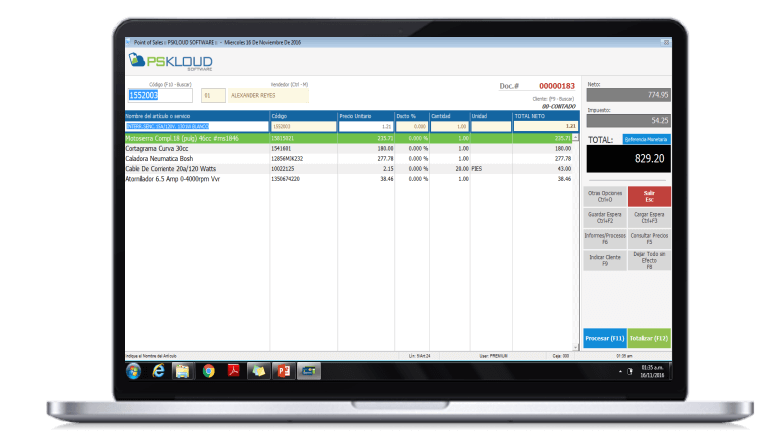Launch Internet Explorer from taskbar
Image resolution: width=767 pixels, height=442 pixels.
click(x=158, y=371)
